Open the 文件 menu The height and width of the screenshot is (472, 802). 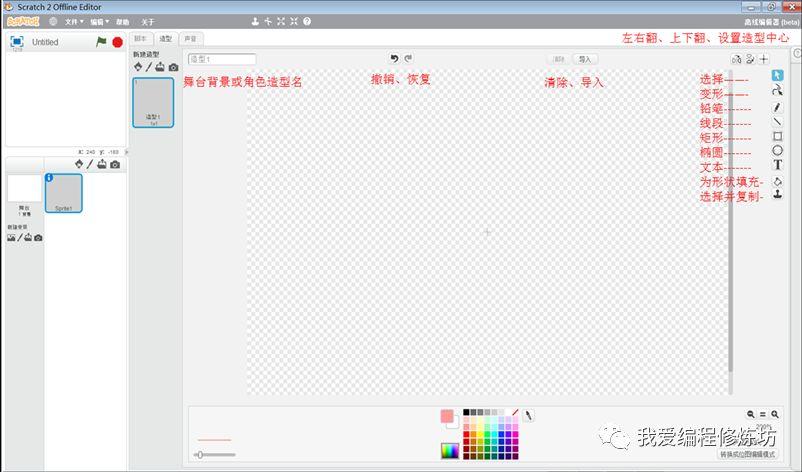click(74, 22)
